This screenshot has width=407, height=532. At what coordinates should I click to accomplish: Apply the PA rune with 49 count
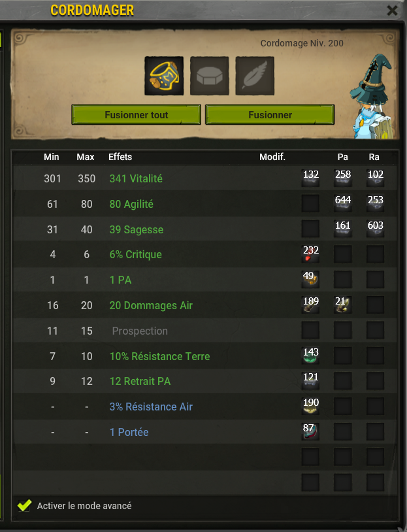310,280
